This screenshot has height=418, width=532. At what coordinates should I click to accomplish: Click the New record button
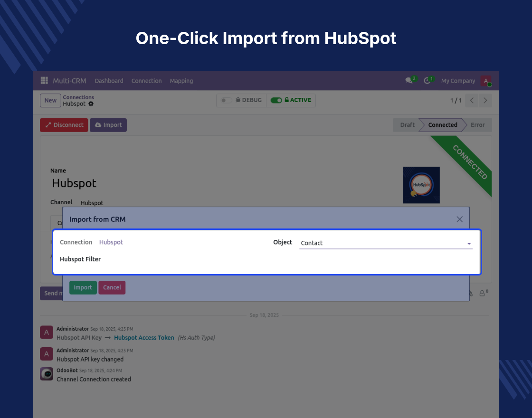(x=50, y=100)
